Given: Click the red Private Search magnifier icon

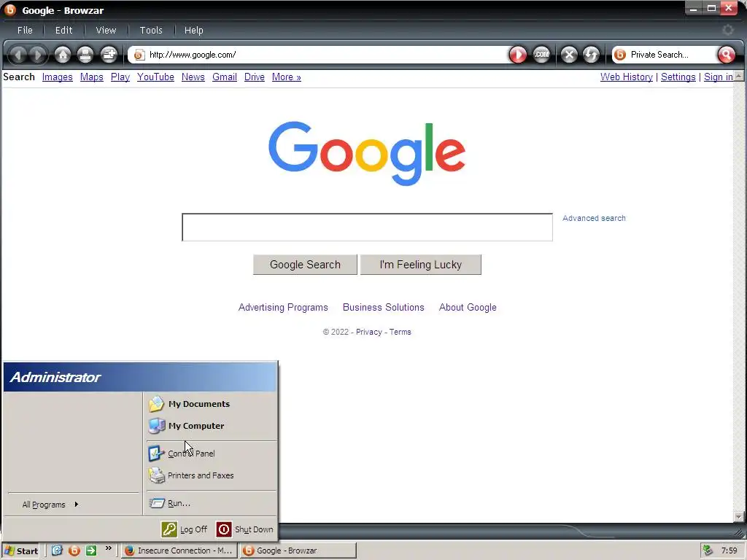Looking at the screenshot, I should (x=726, y=55).
